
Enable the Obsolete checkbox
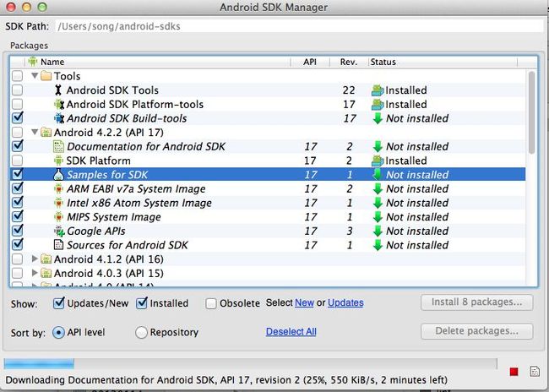pyautogui.click(x=211, y=303)
